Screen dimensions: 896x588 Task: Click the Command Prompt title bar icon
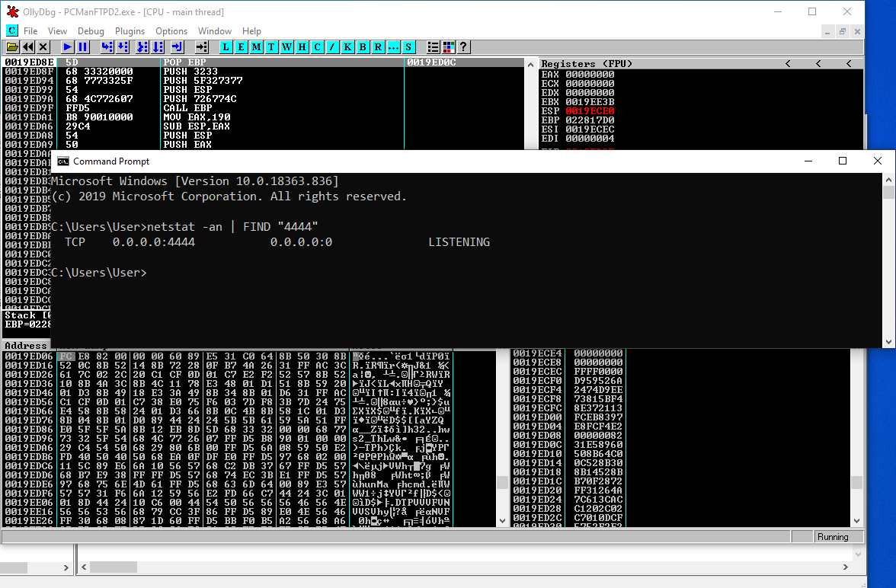[63, 161]
